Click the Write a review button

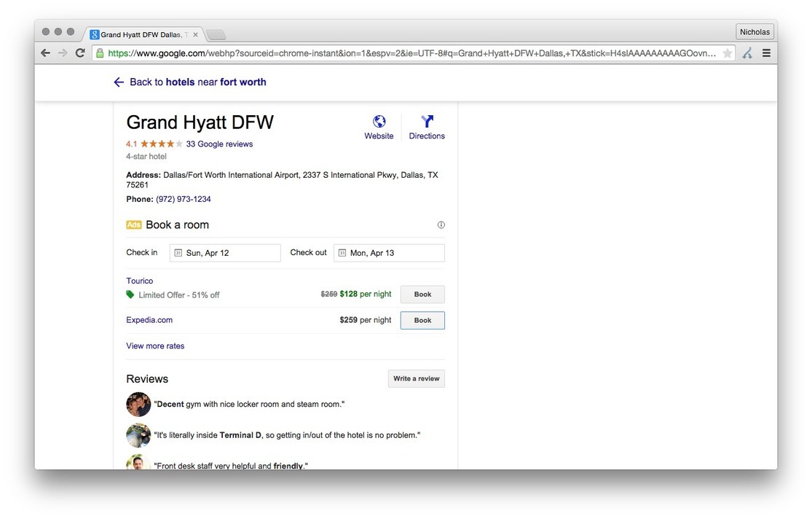417,378
